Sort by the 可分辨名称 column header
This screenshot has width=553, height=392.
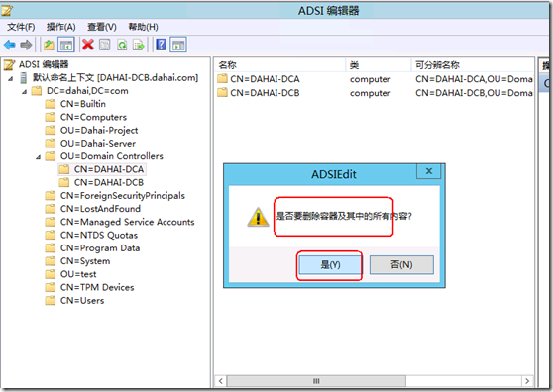click(473, 65)
